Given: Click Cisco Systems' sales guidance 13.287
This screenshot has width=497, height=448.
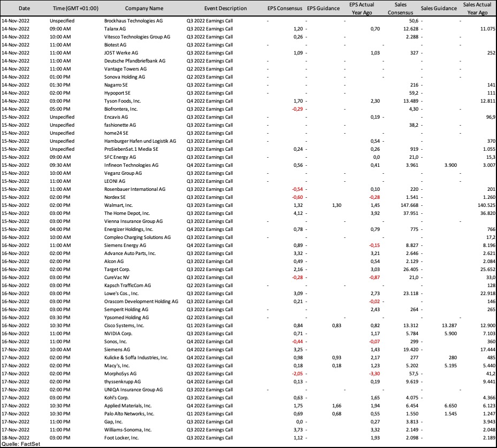Looking at the screenshot, I should click(449, 326).
